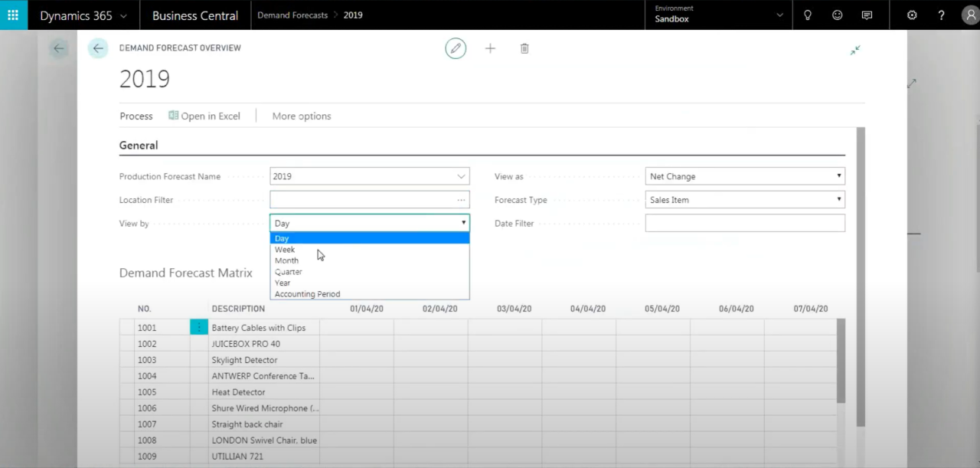Click the Excel icon beside Open in Excel
This screenshot has height=468, width=980.
point(173,116)
